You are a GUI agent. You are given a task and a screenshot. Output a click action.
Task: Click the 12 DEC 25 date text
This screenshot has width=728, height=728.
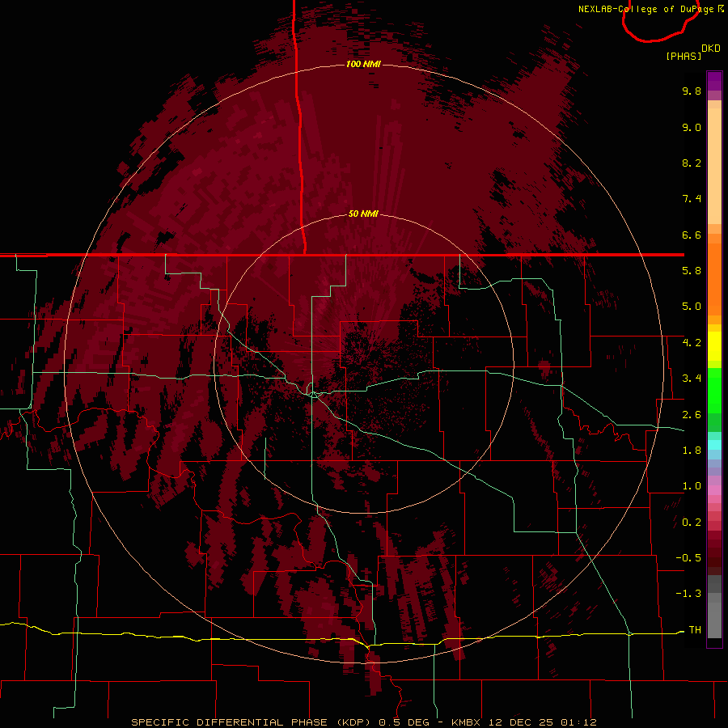[x=522, y=722]
